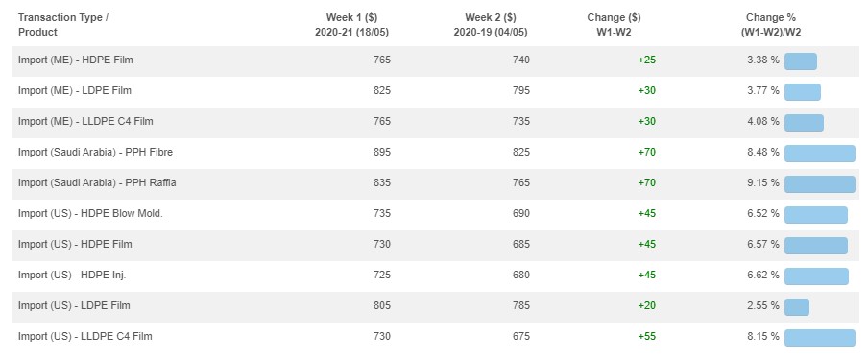Click the 895 Week 1 price
The height and width of the screenshot is (360, 868).
click(x=382, y=152)
